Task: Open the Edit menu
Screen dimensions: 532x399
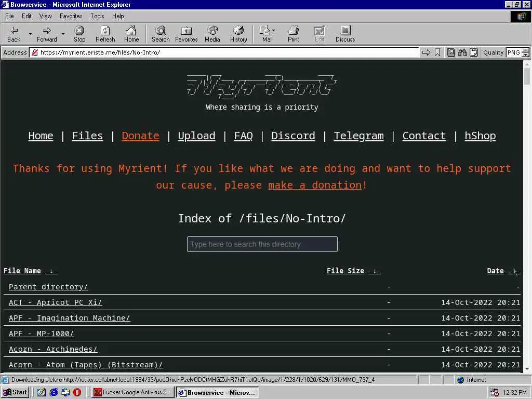Action: [x=26, y=16]
